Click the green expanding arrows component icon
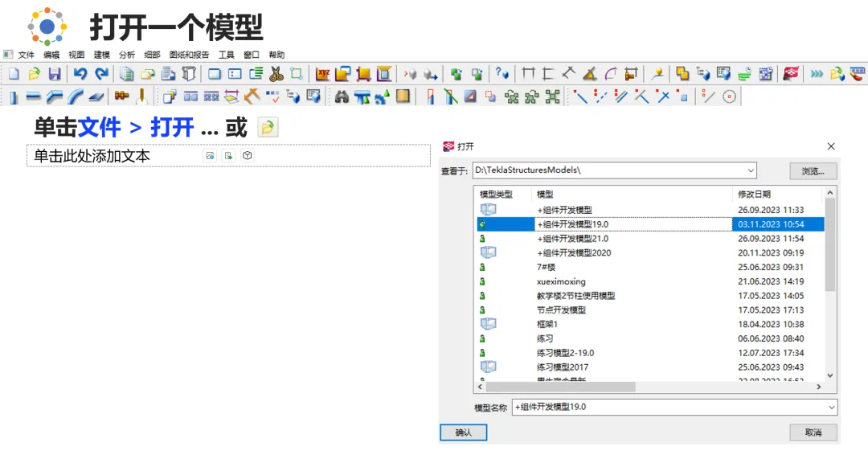The height and width of the screenshot is (455, 868). 552,96
